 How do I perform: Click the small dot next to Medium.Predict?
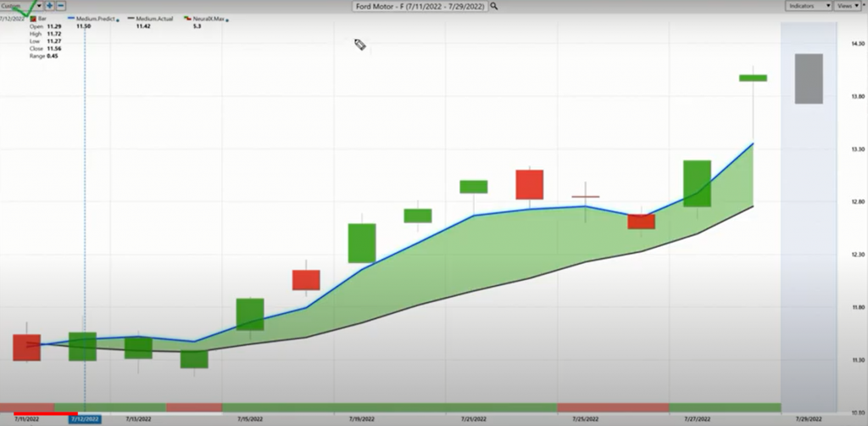pos(117,18)
